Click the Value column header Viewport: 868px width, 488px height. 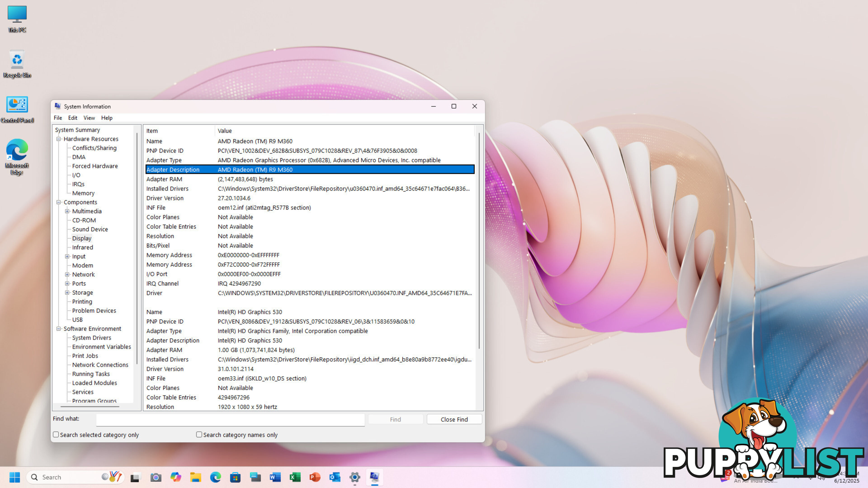click(344, 131)
